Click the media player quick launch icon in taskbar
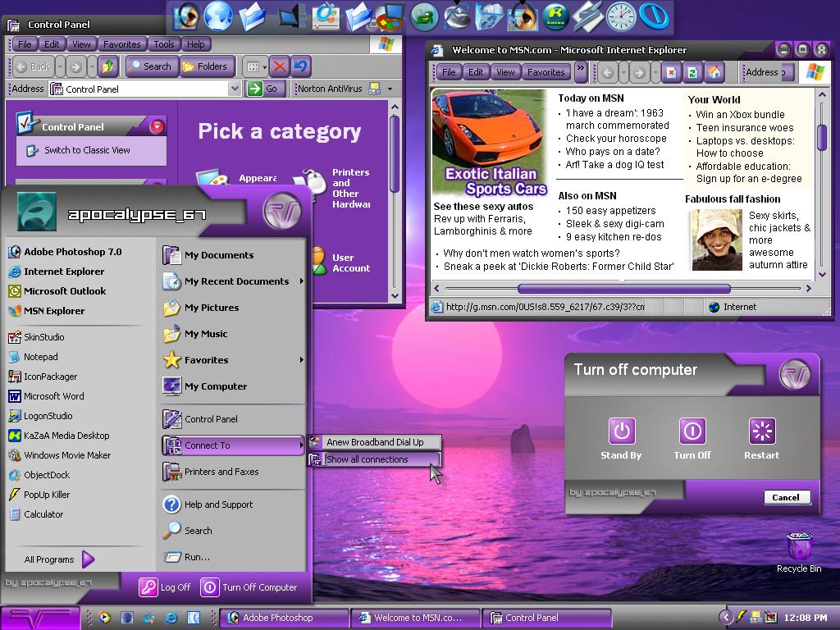 pyautogui.click(x=104, y=618)
